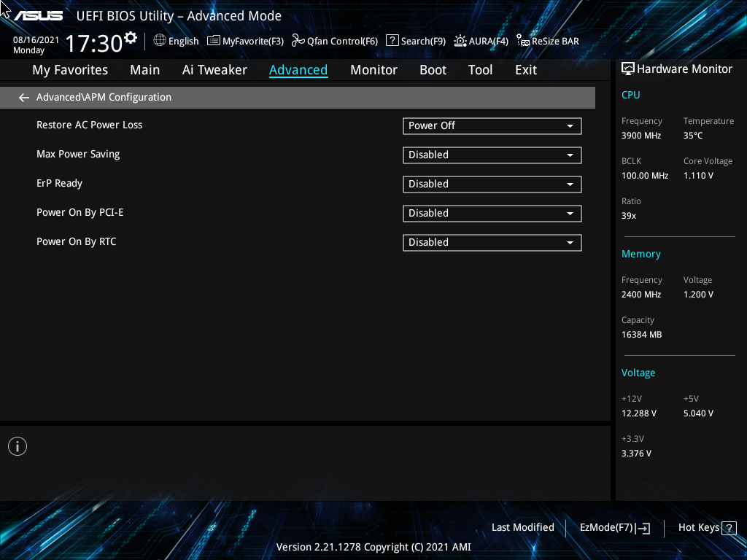Click the 16384 MB capacity value
The height and width of the screenshot is (560, 747).
[x=642, y=335]
